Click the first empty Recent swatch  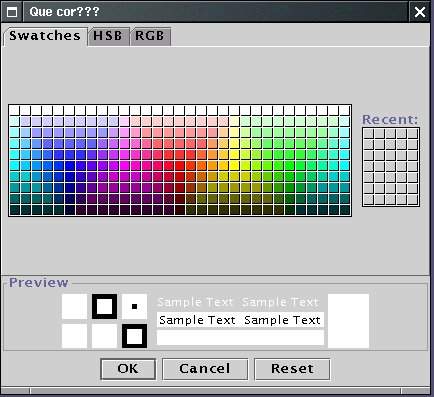tap(368, 134)
